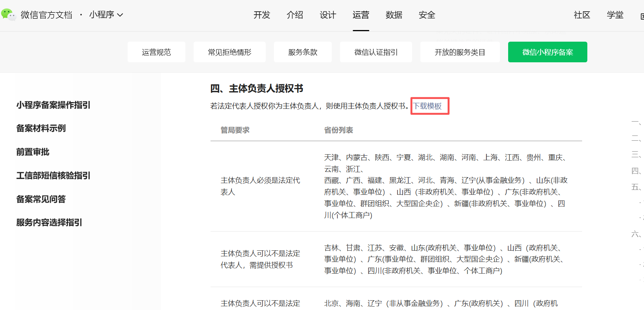This screenshot has width=644, height=310.
Task: Click the 下载模板 download link
Action: point(427,106)
